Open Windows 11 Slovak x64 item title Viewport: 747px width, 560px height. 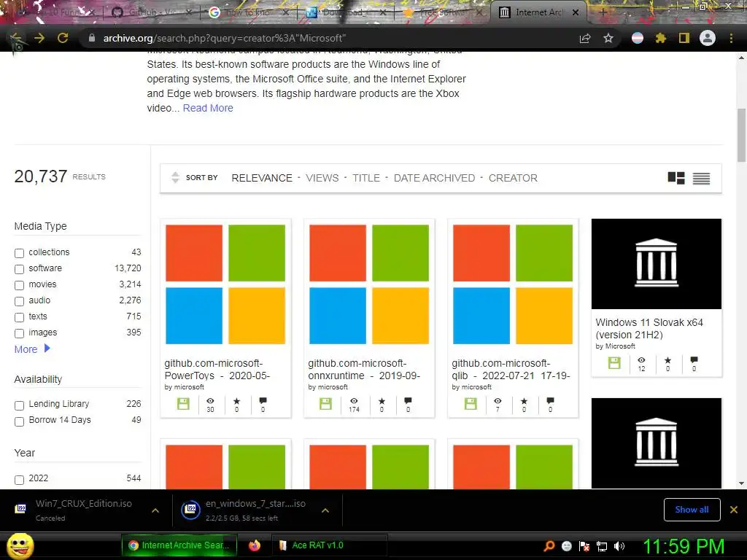click(x=649, y=329)
